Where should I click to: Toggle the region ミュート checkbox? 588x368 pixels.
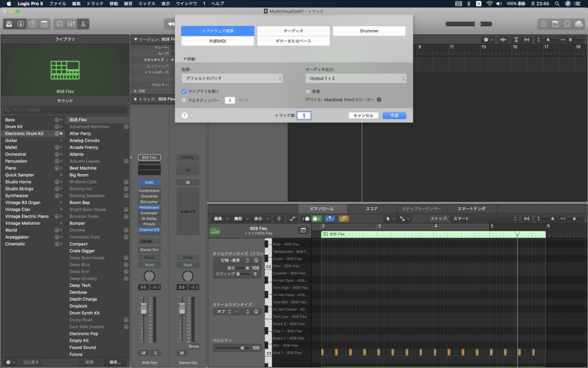coord(172,47)
